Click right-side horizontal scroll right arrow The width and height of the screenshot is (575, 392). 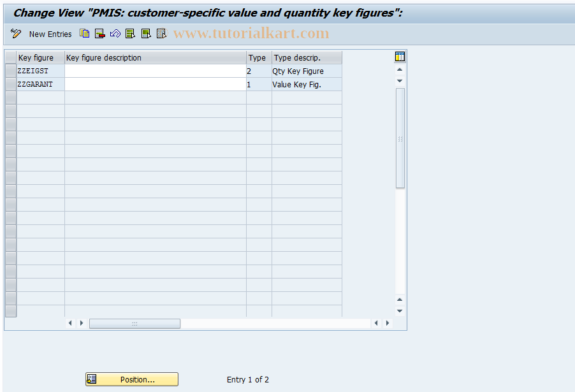coord(387,323)
